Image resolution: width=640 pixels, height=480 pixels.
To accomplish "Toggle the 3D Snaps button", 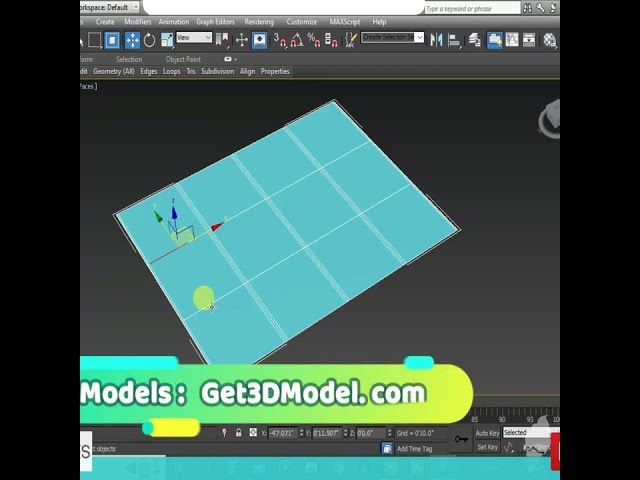I will point(280,40).
